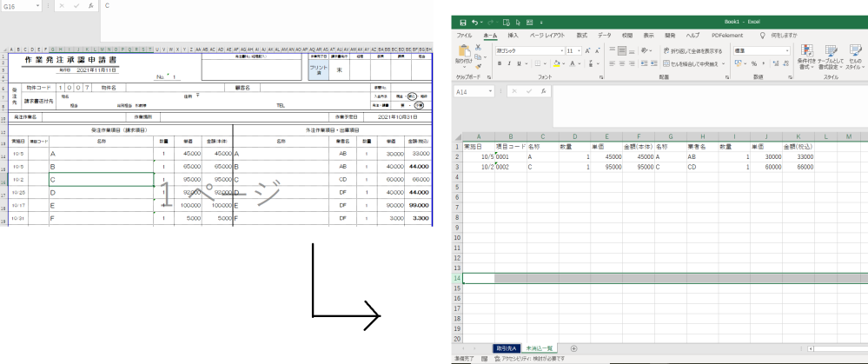
Task: Open the PDFelement ribbon tab
Action: (x=727, y=36)
